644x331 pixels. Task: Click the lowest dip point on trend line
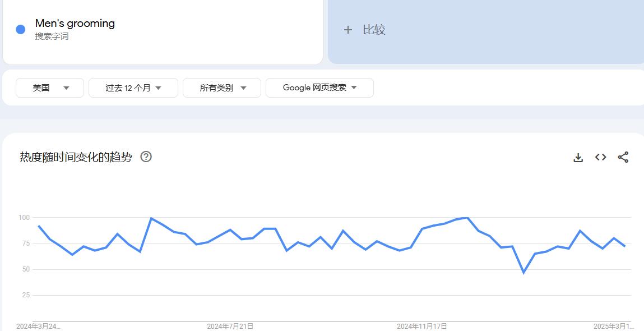point(523,273)
